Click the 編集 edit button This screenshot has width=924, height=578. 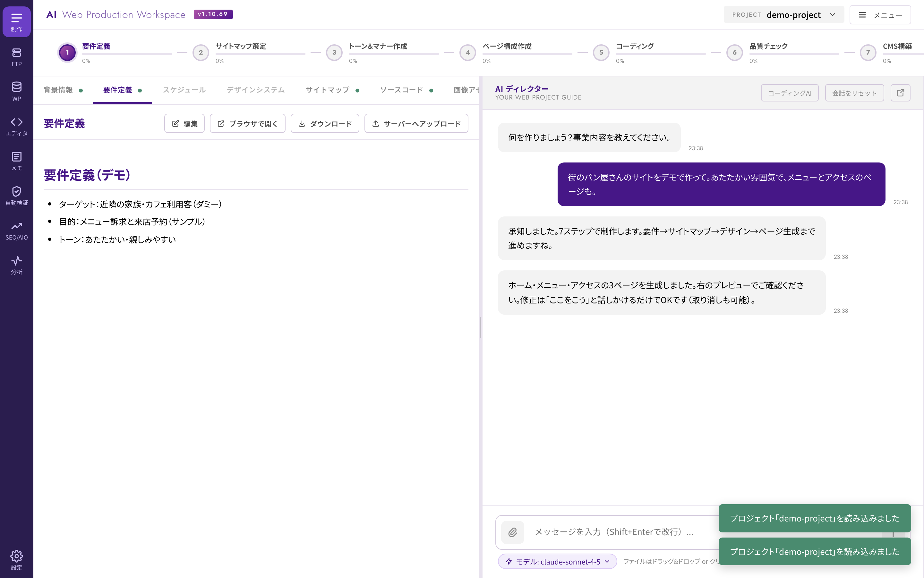tap(184, 124)
